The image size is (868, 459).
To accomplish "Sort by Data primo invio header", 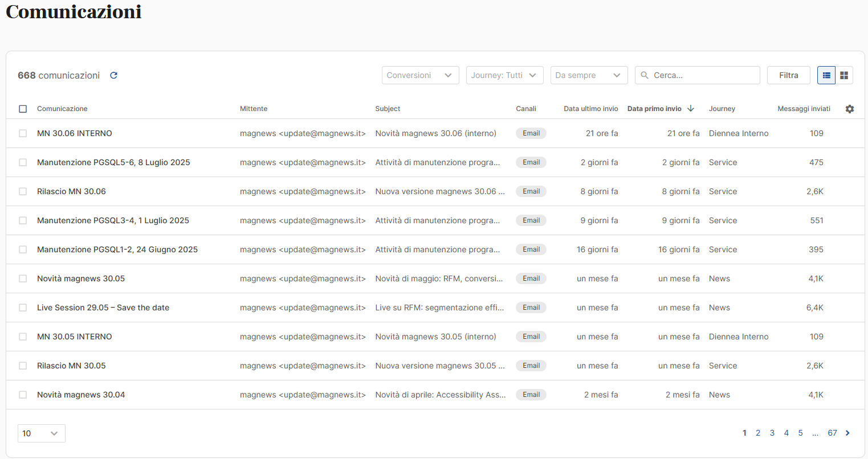I will pyautogui.click(x=654, y=109).
